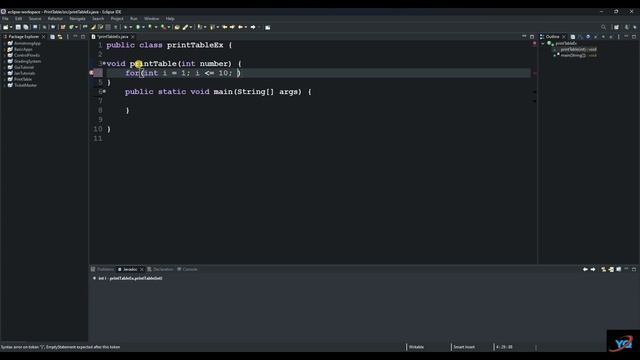
Task: Click the Run green play icon
Action: tap(138, 27)
